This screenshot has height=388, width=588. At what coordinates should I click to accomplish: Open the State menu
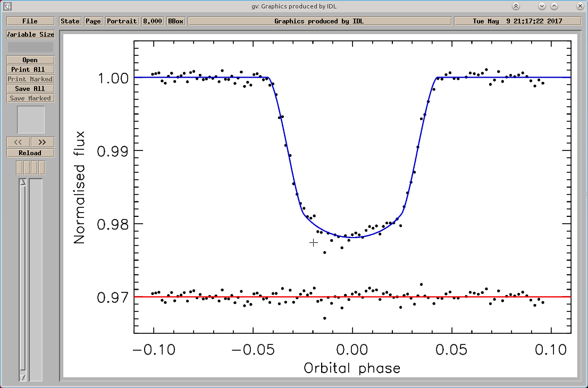tap(70, 21)
